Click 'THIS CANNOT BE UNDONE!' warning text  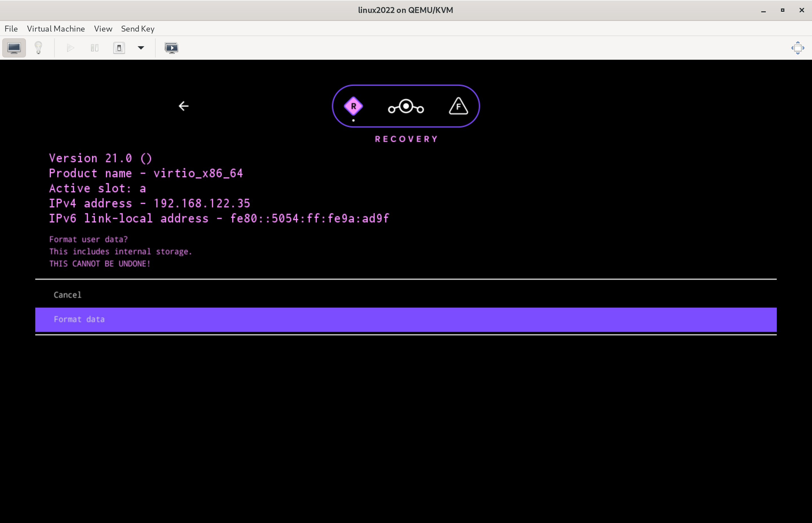(x=100, y=264)
